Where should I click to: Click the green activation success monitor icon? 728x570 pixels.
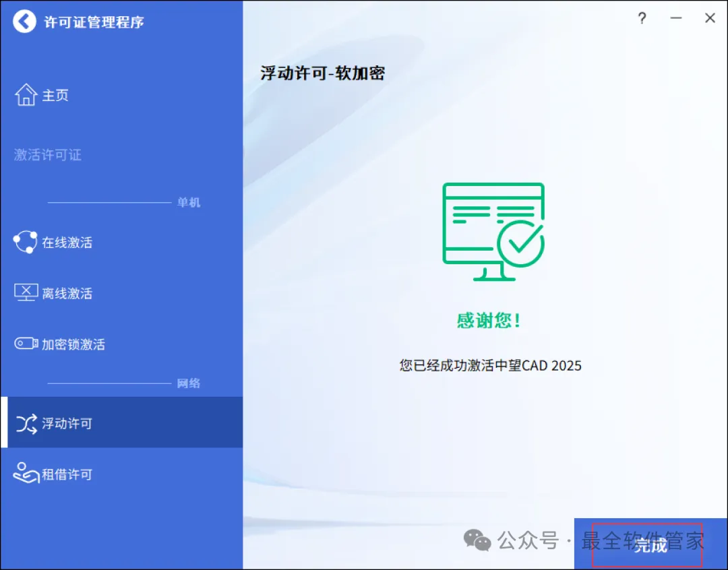point(493,232)
